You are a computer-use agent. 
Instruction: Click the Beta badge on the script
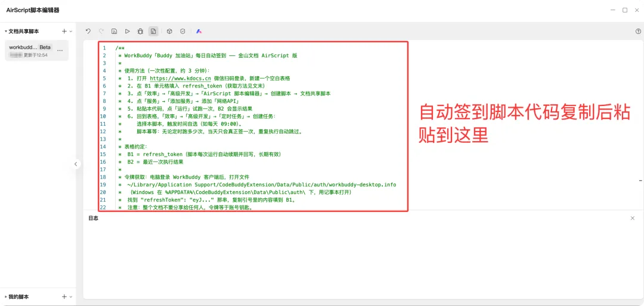(45, 47)
